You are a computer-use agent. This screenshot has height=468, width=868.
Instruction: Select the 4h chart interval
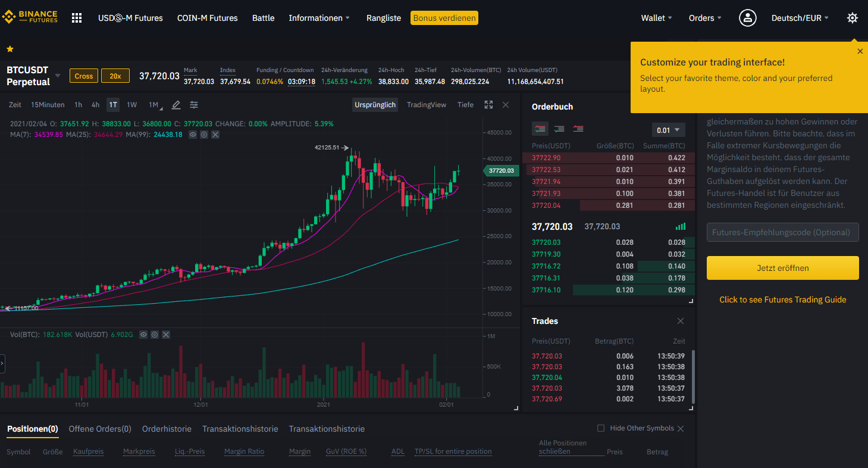(96, 105)
